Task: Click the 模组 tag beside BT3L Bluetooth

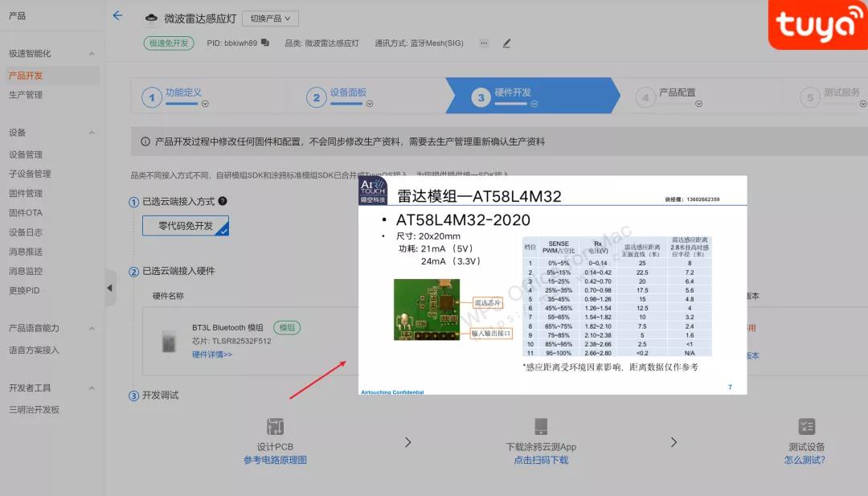Action: pos(287,327)
